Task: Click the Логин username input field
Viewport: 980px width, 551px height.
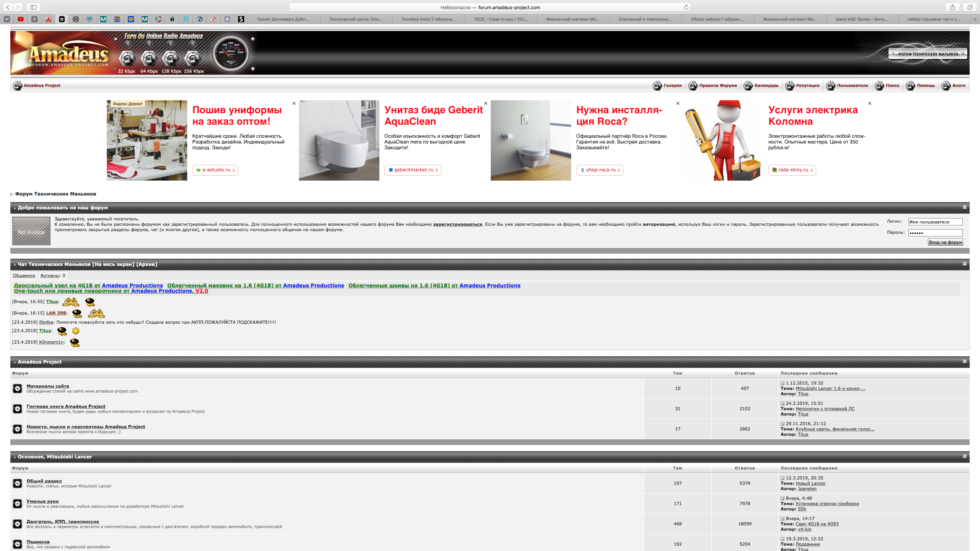Action: [x=935, y=222]
